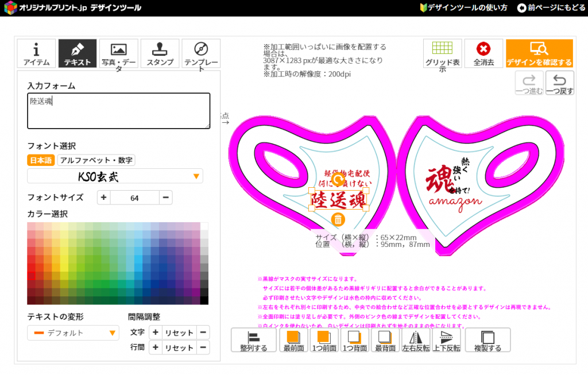
Task: Click 前ページにもどる link
Action: pos(551,7)
